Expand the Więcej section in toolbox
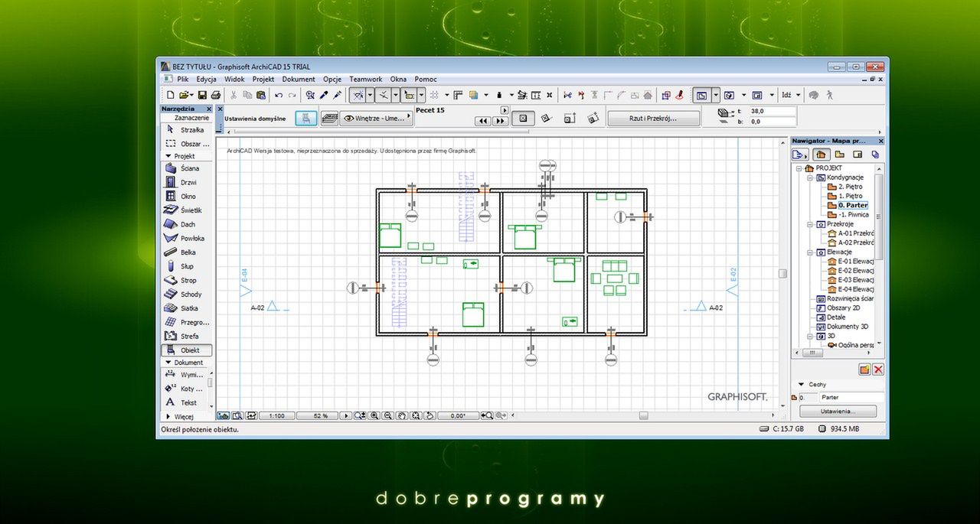Image resolution: width=980 pixels, height=524 pixels. tap(168, 417)
